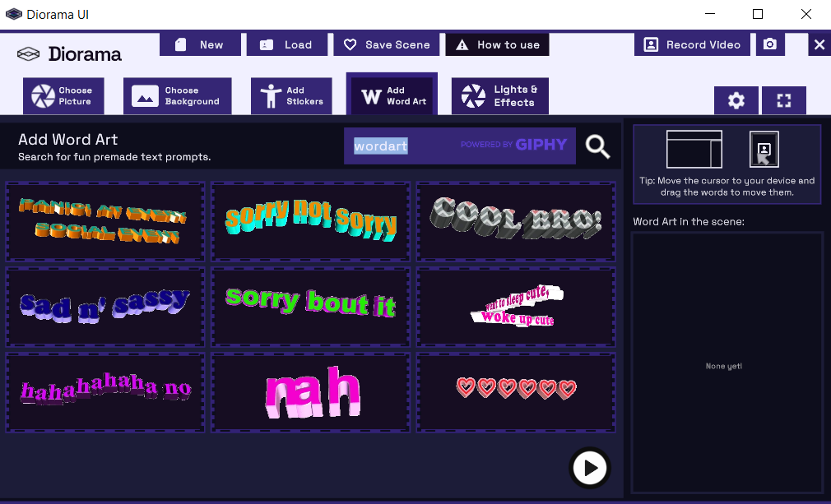Click the Diorama logo icon
831x504 pixels.
[x=29, y=54]
